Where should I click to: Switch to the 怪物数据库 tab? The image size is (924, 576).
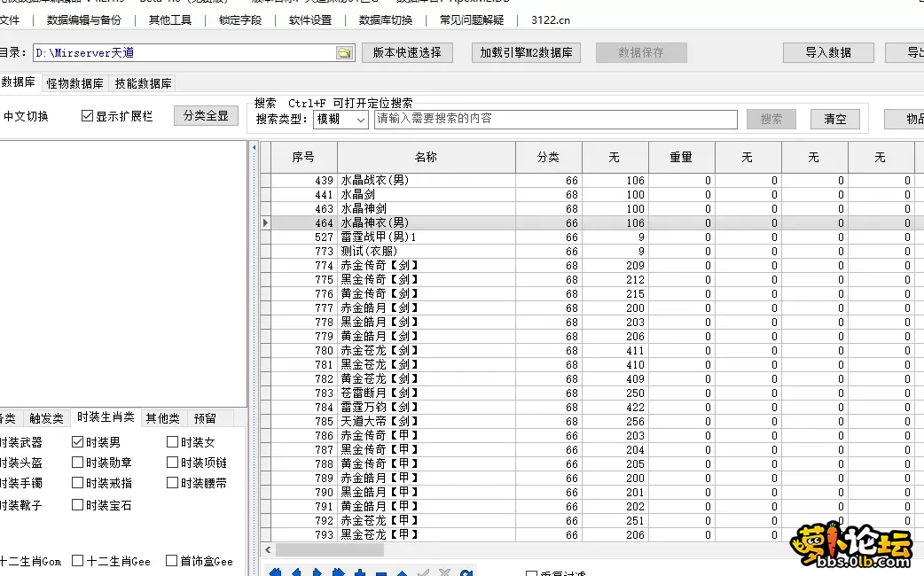click(74, 83)
